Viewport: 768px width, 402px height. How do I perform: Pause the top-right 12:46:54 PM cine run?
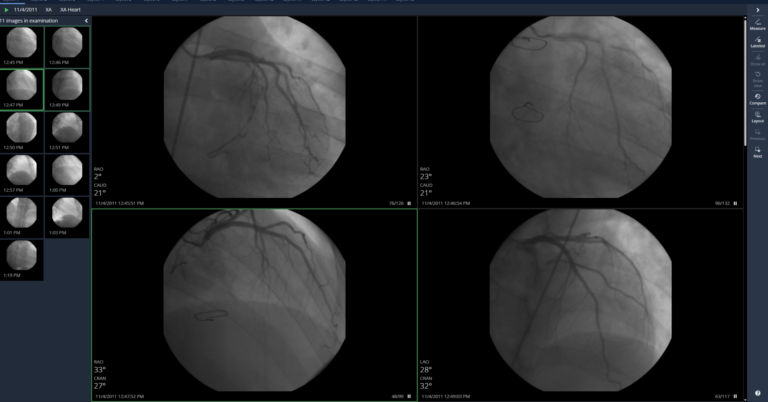[x=736, y=203]
